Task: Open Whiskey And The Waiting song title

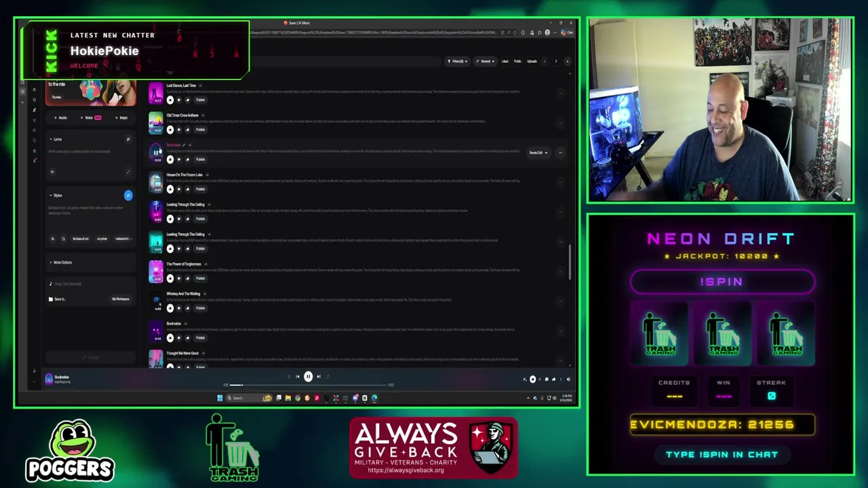Action: pyautogui.click(x=183, y=293)
